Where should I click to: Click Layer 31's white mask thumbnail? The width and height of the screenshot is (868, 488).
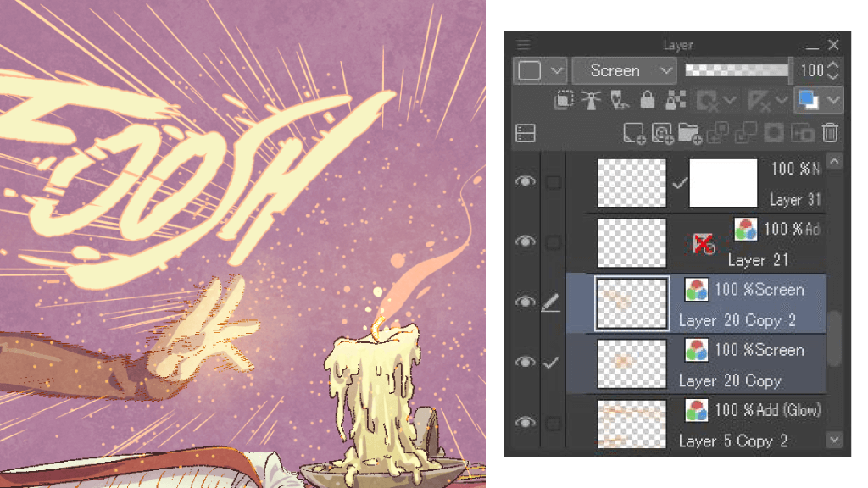point(723,183)
